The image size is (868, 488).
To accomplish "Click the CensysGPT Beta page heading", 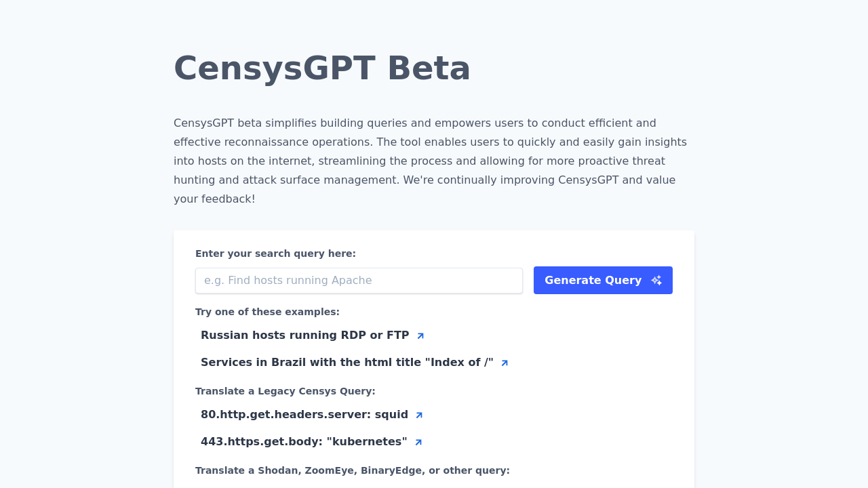I will click(322, 67).
